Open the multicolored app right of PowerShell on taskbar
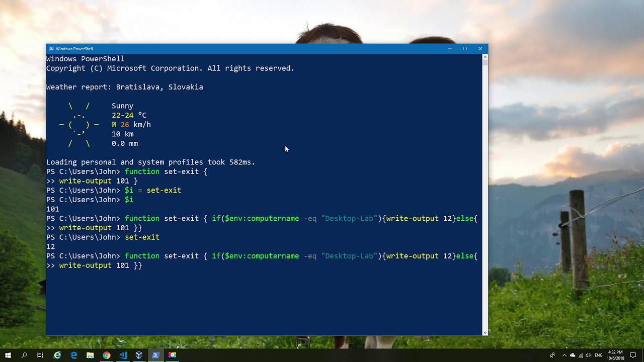The width and height of the screenshot is (644, 362). point(172,355)
